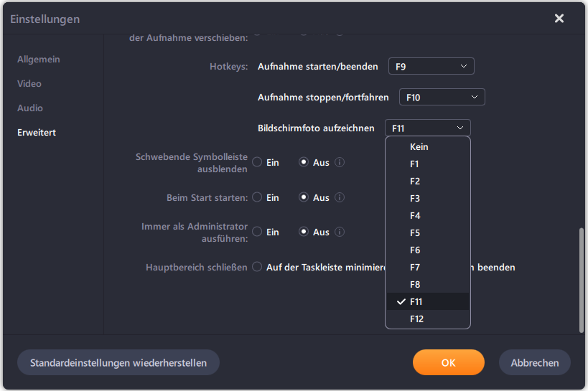This screenshot has height=391, width=588.
Task: Choose F7 in the hotkey list
Action: pyautogui.click(x=427, y=268)
